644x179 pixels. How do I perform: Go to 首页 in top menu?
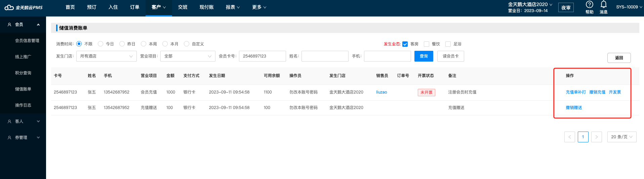point(70,7)
